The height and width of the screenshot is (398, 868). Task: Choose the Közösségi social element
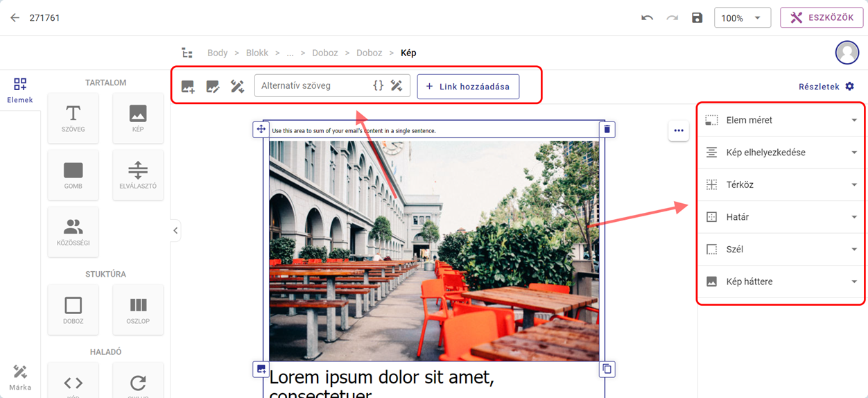[x=73, y=232]
